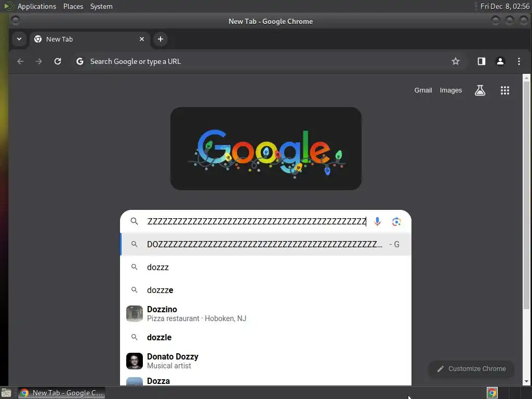Search by image with the Google Lens icon

pos(396,221)
